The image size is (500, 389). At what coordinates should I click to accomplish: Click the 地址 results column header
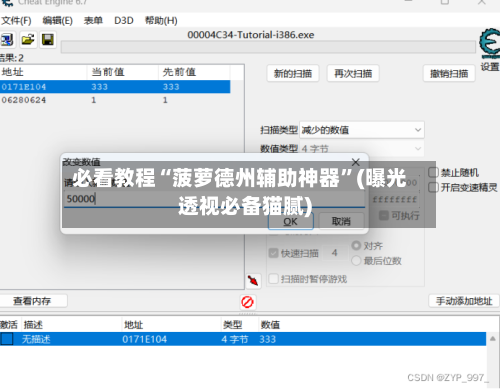(x=43, y=72)
